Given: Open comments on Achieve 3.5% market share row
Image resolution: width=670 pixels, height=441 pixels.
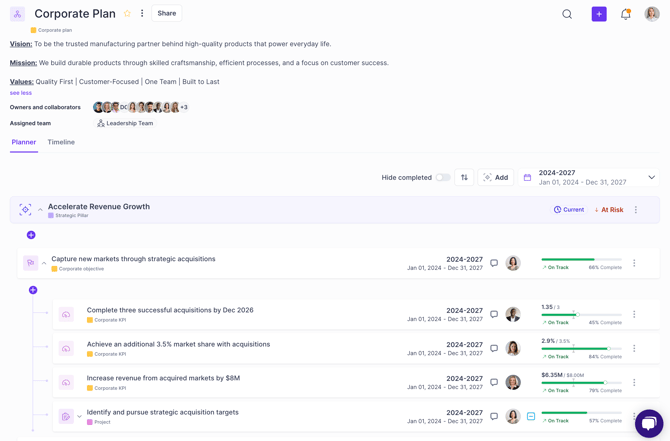Looking at the screenshot, I should pyautogui.click(x=494, y=348).
